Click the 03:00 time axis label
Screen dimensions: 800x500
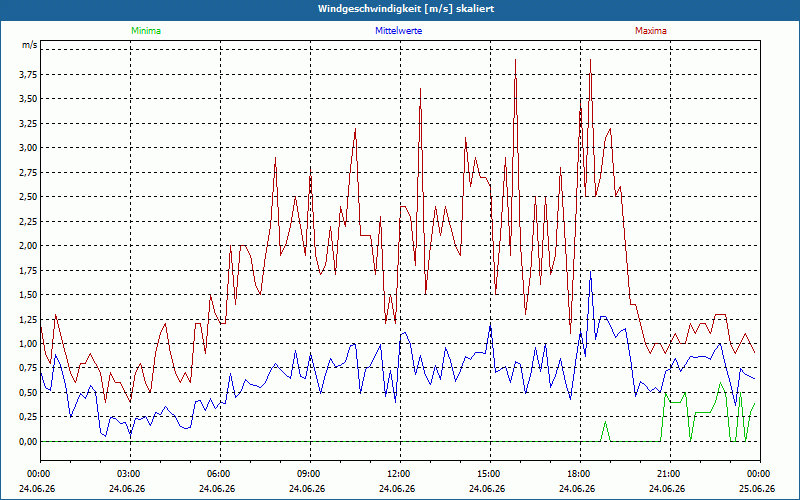click(130, 474)
